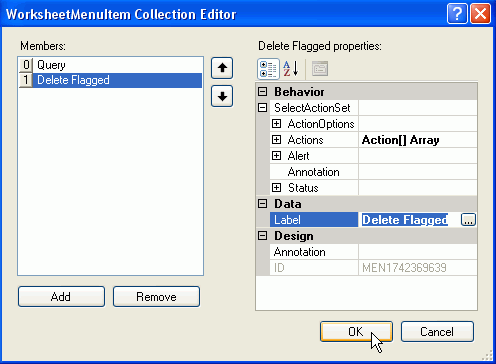
Task: Select the Delete Flagged member
Action: (110, 80)
